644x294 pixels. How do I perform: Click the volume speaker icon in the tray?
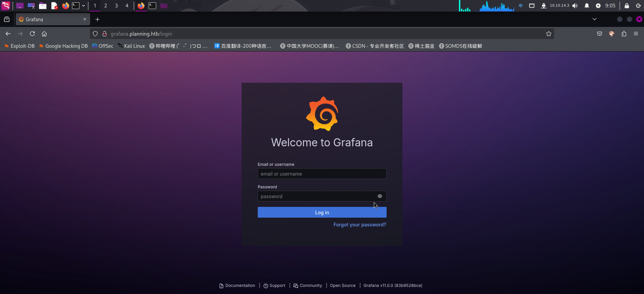[575, 6]
